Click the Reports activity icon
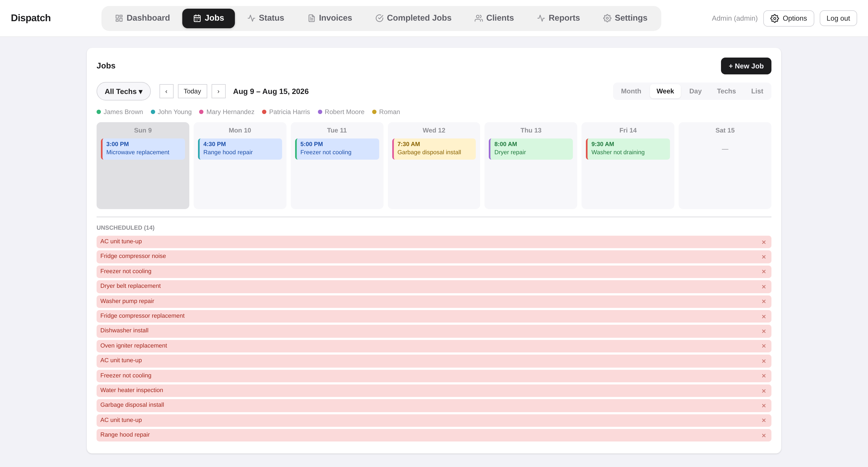 pyautogui.click(x=541, y=18)
